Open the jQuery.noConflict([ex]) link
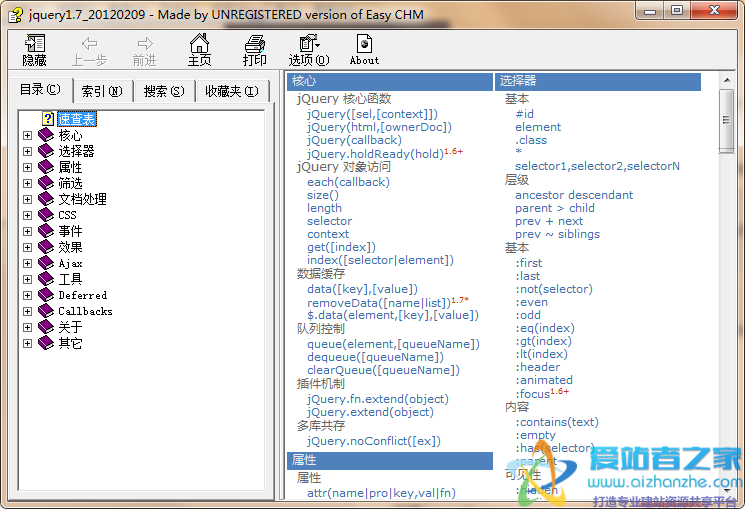This screenshot has height=509, width=745. [x=373, y=441]
